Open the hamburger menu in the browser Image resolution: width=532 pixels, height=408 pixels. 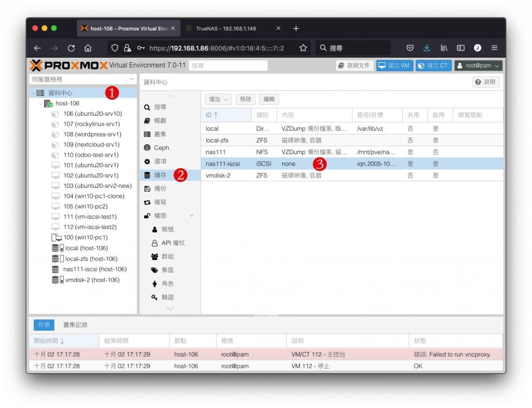tap(495, 48)
